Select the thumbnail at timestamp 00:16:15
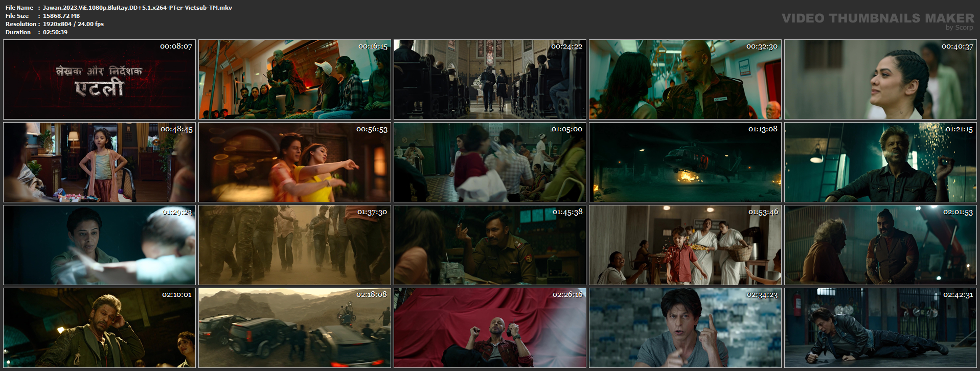This screenshot has height=371, width=980. [295, 80]
